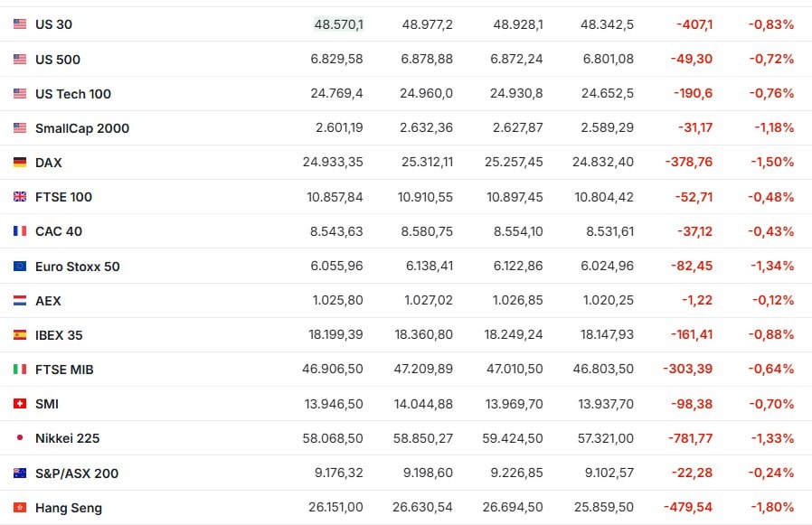This screenshot has width=812, height=525.
Task: Click the EU flag icon beside Euro Stoxx 50
Action: click(20, 267)
